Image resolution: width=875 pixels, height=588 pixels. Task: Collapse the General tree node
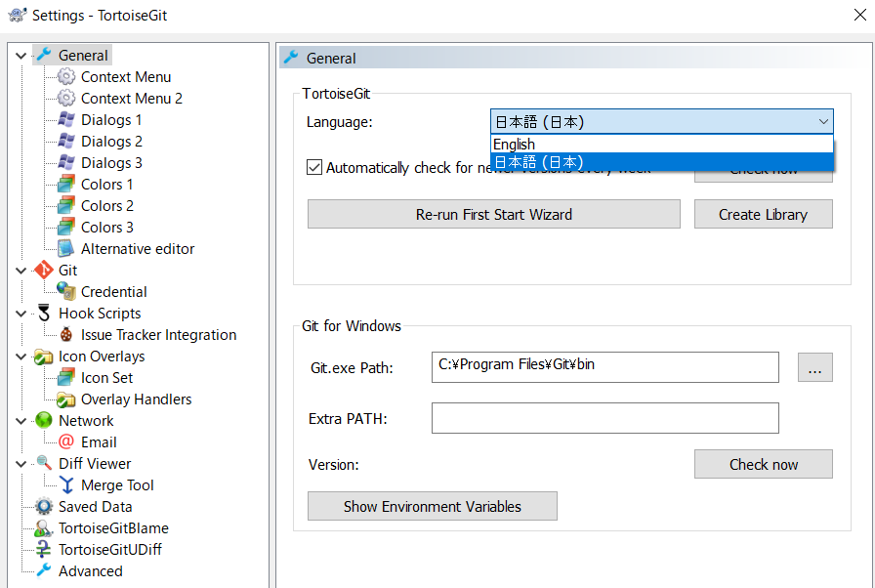[21, 56]
